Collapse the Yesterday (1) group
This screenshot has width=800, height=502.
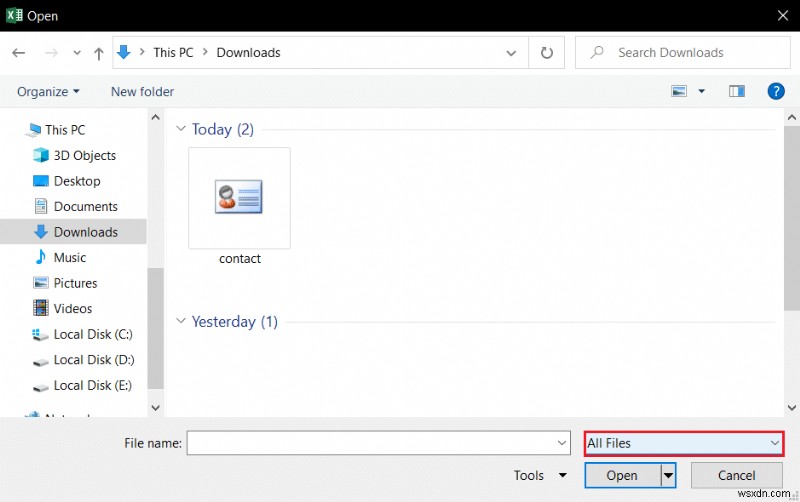tap(181, 321)
